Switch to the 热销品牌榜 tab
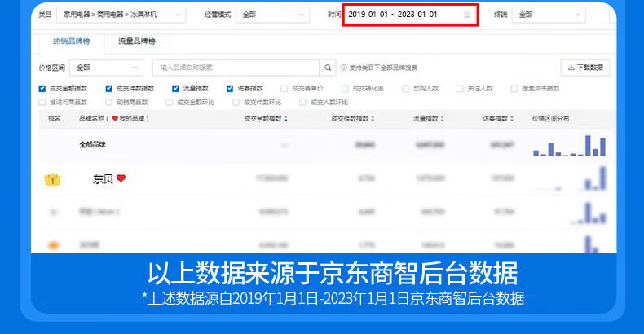Image resolution: width=644 pixels, height=334 pixels. point(72,42)
